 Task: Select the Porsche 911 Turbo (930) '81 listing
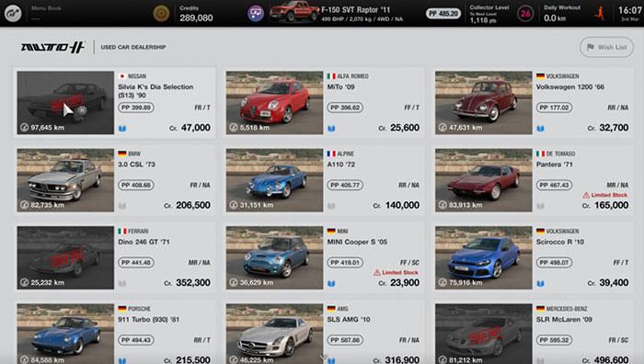(114, 333)
